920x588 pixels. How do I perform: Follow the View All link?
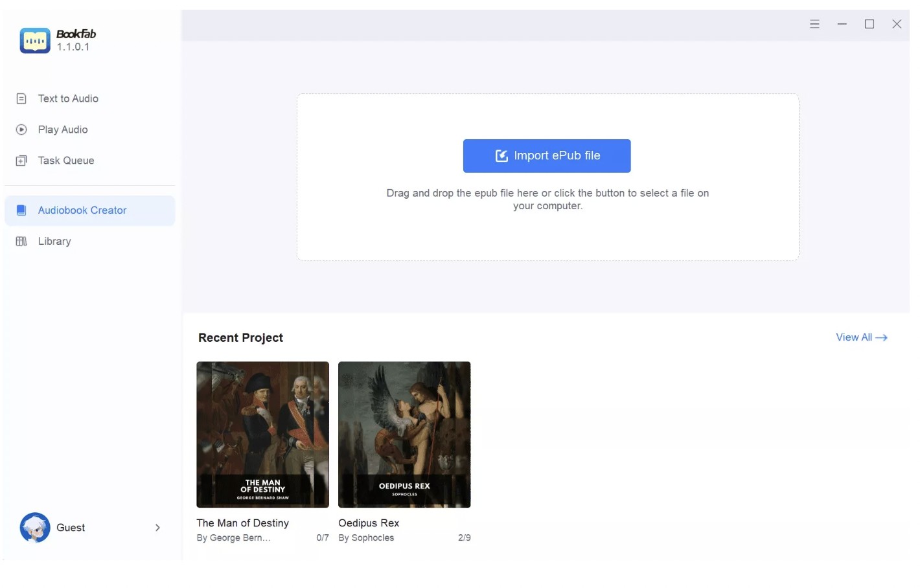point(861,337)
